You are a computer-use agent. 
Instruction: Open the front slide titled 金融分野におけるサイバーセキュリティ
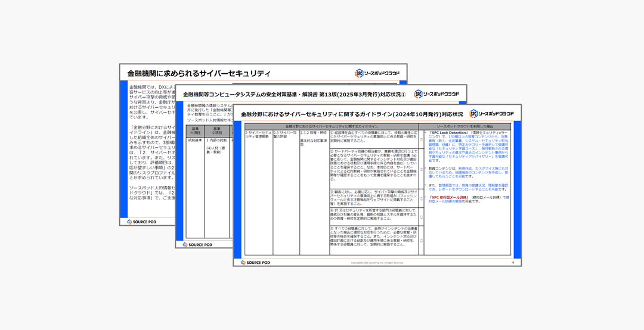click(377, 185)
